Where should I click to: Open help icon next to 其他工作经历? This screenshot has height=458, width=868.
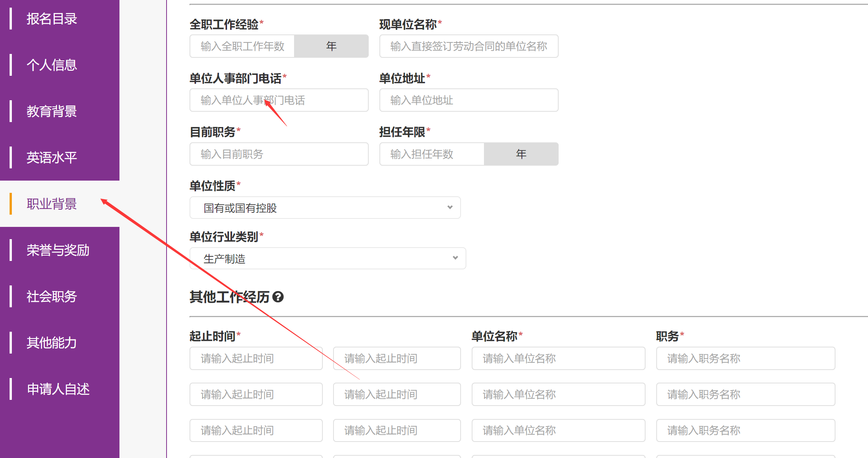[x=278, y=297]
